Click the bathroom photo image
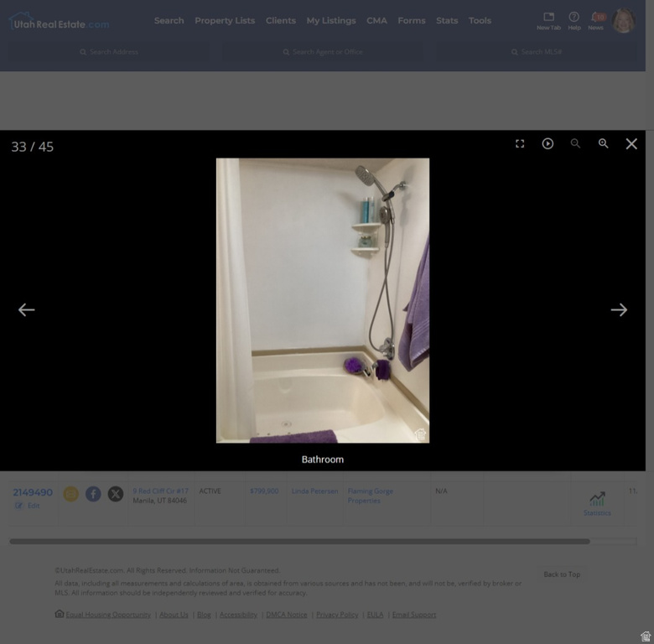This screenshot has height=644, width=654. (x=322, y=299)
